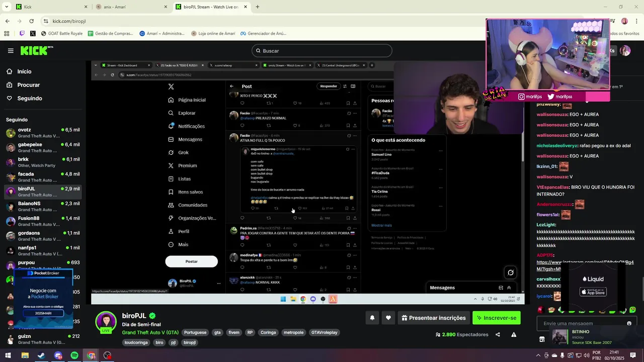Screen dimensions: 644x362
Task: Toggle the bell notifications button for biroPJL
Action: [x=372, y=318]
